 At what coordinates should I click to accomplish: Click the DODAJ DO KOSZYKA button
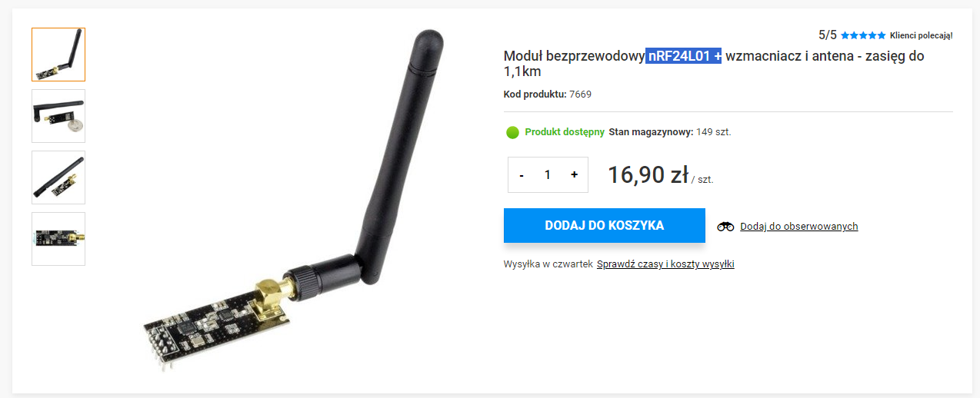pyautogui.click(x=605, y=226)
